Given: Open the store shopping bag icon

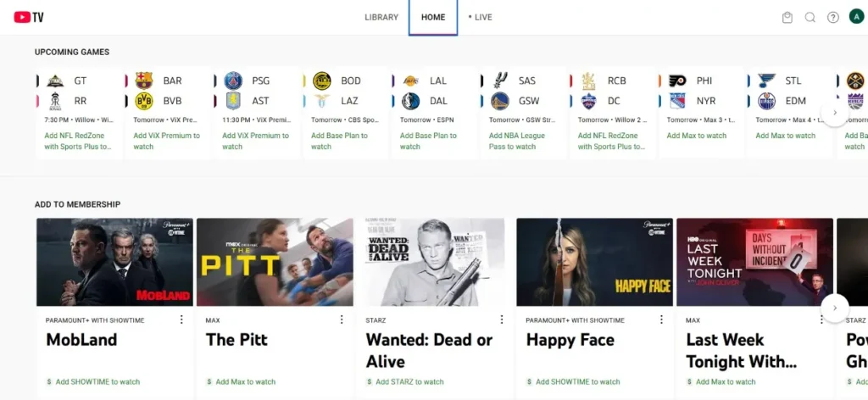Looking at the screenshot, I should 787,18.
